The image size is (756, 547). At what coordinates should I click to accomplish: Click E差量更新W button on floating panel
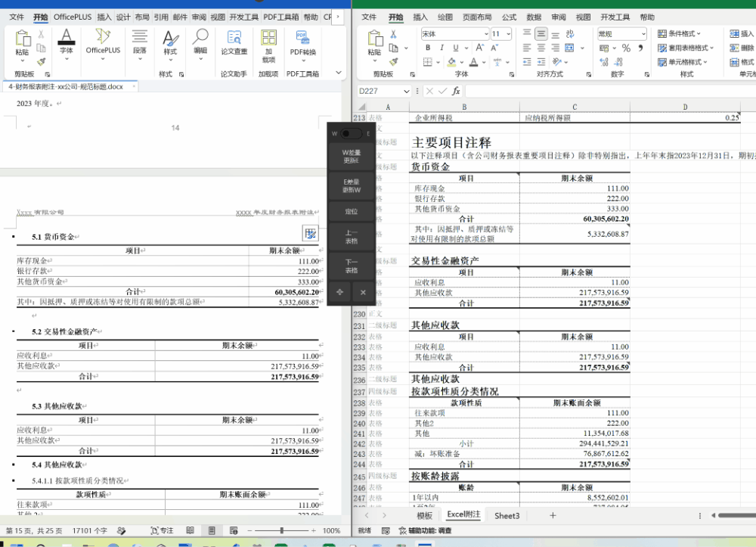351,185
